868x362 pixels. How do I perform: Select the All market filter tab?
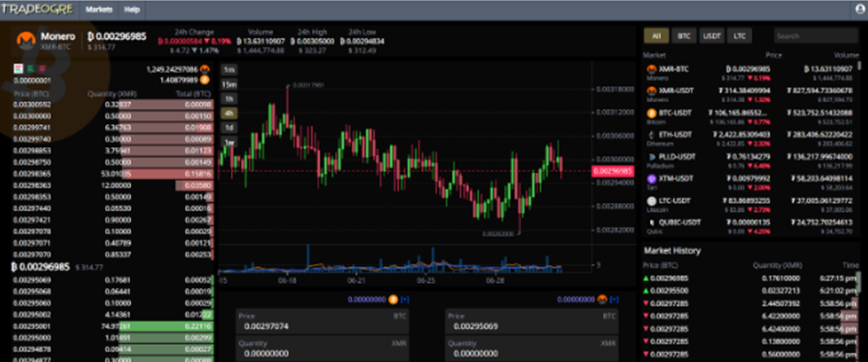tap(657, 36)
